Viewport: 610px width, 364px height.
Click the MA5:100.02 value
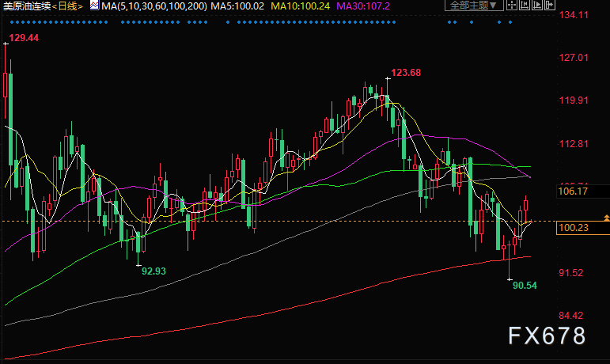[237, 6]
